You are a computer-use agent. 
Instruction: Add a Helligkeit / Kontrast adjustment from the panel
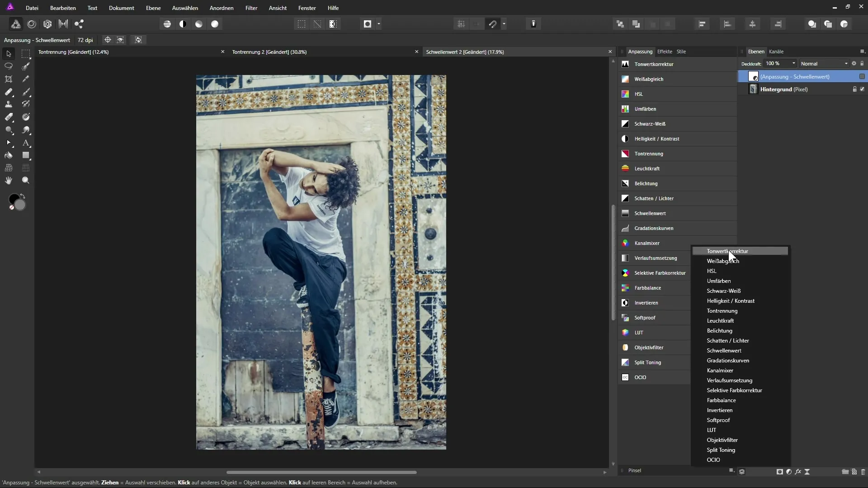click(x=678, y=139)
